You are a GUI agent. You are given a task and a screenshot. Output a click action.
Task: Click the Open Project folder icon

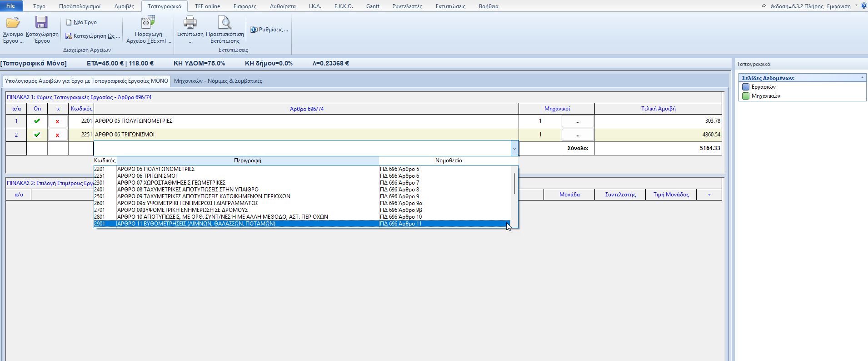[x=13, y=23]
